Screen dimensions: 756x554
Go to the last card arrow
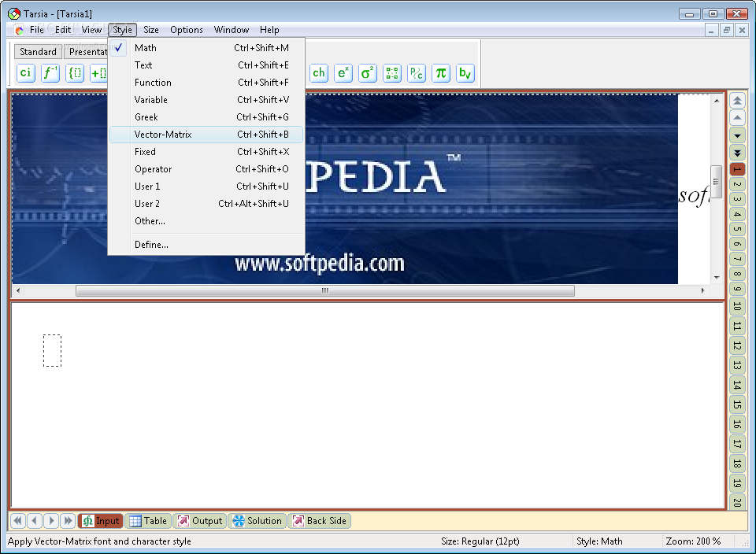68,521
